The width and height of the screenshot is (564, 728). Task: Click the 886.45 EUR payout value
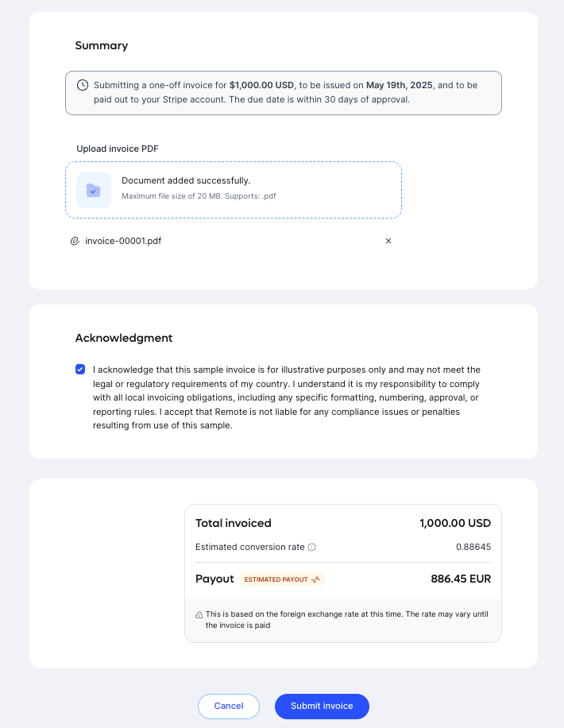[461, 579]
